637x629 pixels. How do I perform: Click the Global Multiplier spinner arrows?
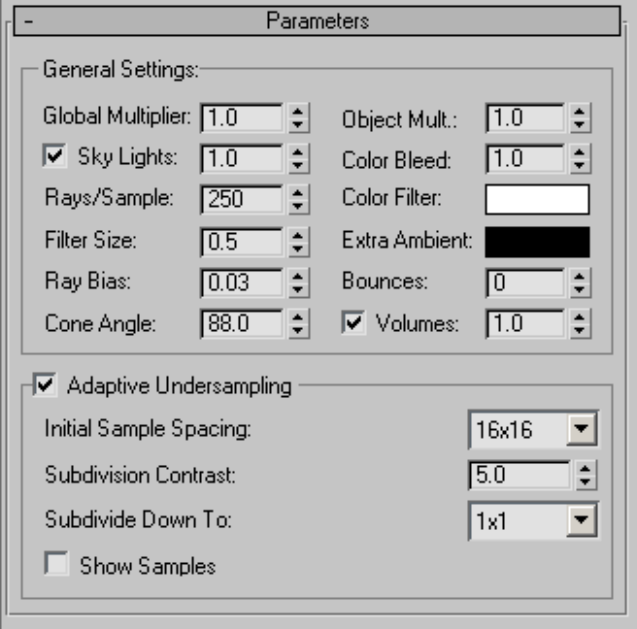coord(296,118)
